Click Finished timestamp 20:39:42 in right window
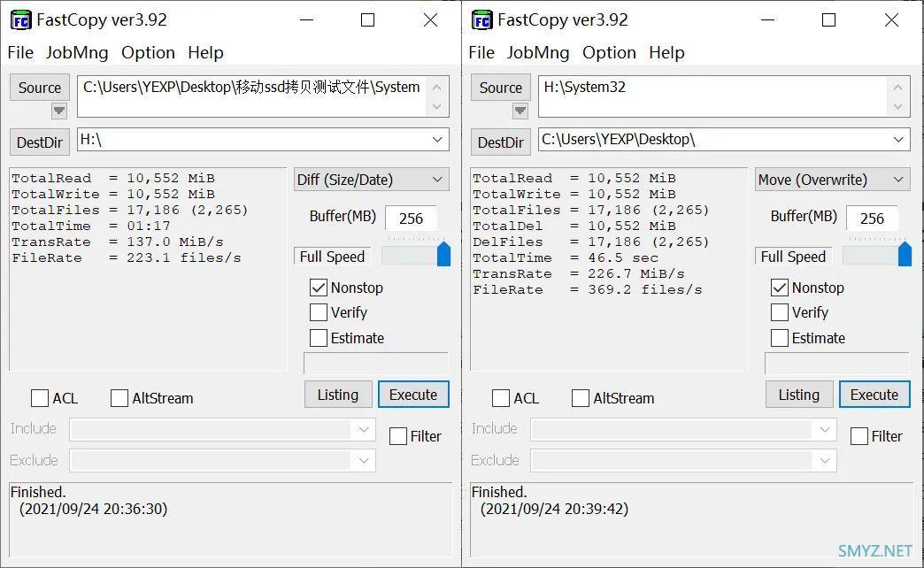This screenshot has height=568, width=924. 555,509
